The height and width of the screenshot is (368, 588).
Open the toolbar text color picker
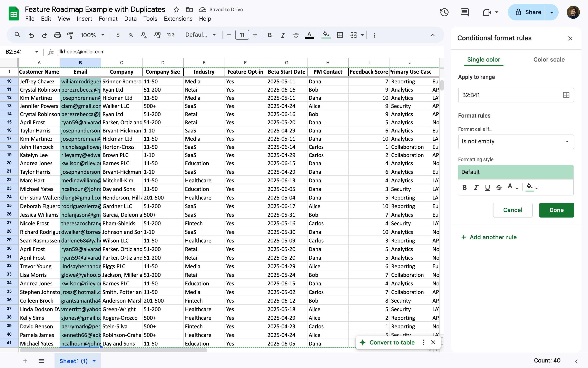coord(309,35)
